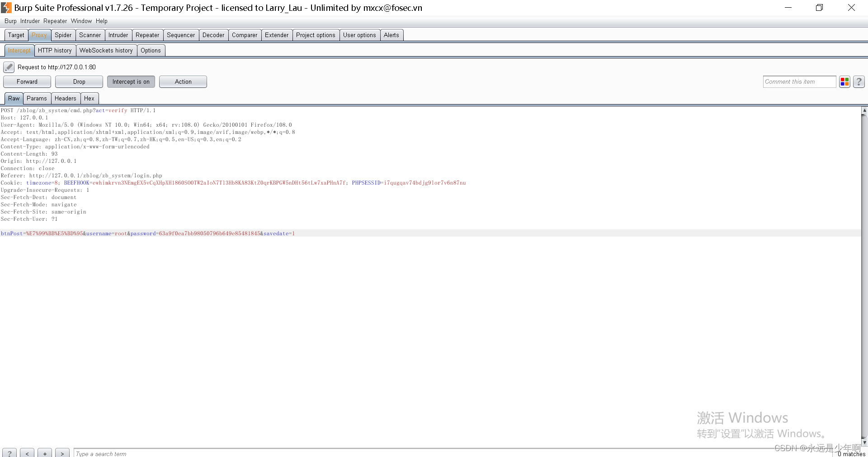868x457 pixels.
Task: Drop the intercepted request
Action: pyautogui.click(x=79, y=82)
